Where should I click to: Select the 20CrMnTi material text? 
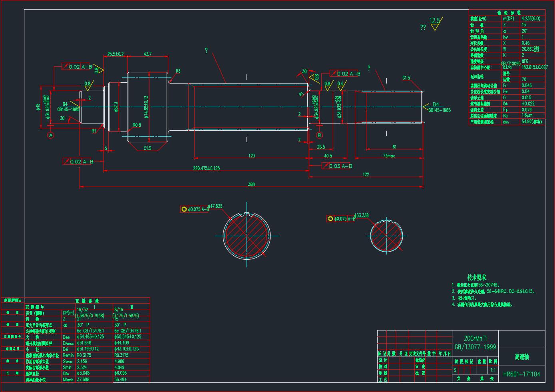click(475, 338)
